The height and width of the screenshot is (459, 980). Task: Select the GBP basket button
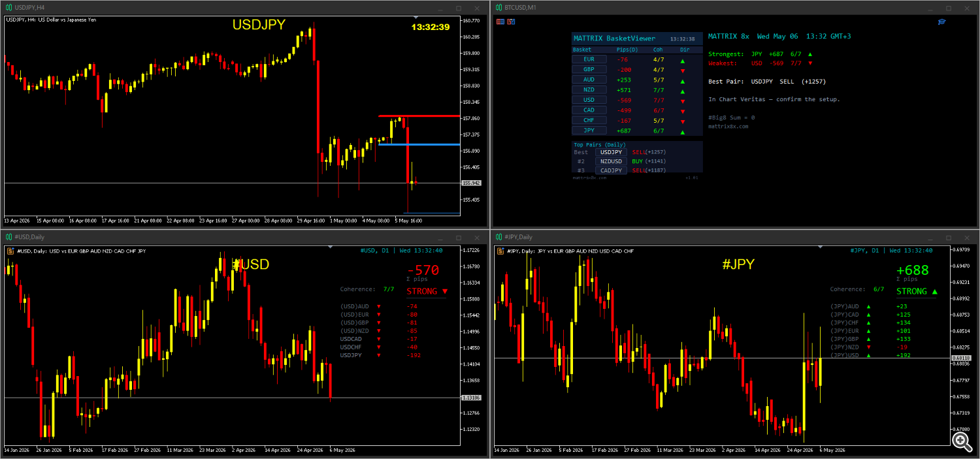coord(589,69)
